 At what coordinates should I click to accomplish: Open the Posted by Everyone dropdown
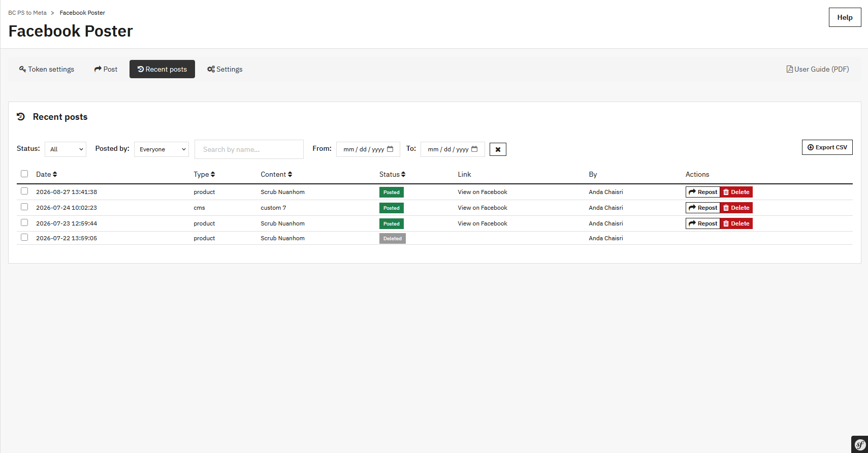click(x=162, y=149)
